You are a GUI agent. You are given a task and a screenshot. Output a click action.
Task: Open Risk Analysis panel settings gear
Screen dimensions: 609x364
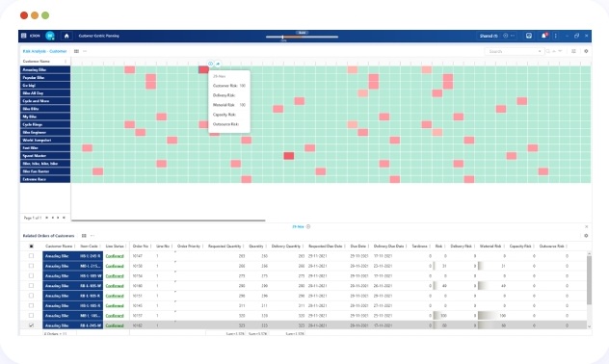586,51
